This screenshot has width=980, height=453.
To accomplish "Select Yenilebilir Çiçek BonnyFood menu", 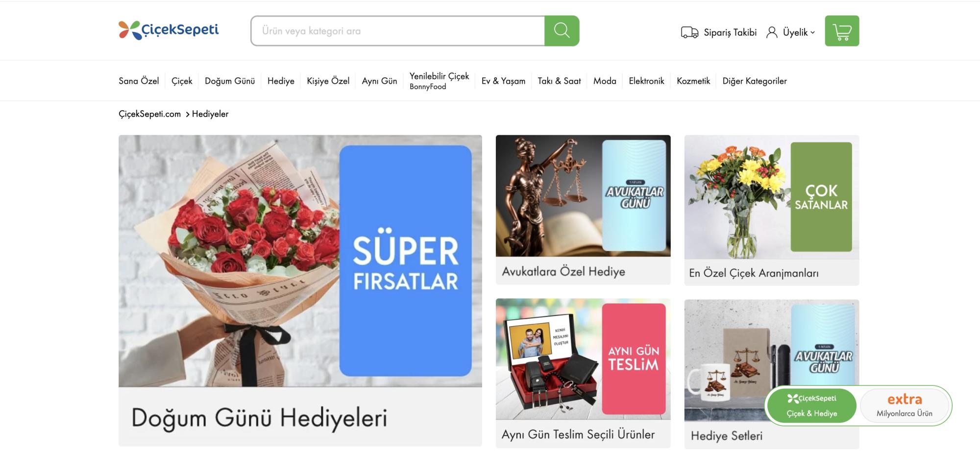I will click(439, 81).
